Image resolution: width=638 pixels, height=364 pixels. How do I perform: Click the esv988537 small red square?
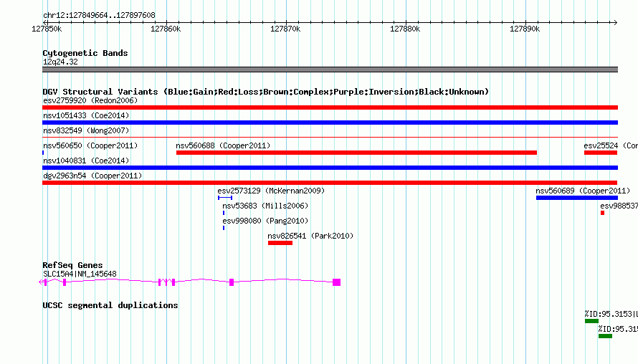[603, 213]
